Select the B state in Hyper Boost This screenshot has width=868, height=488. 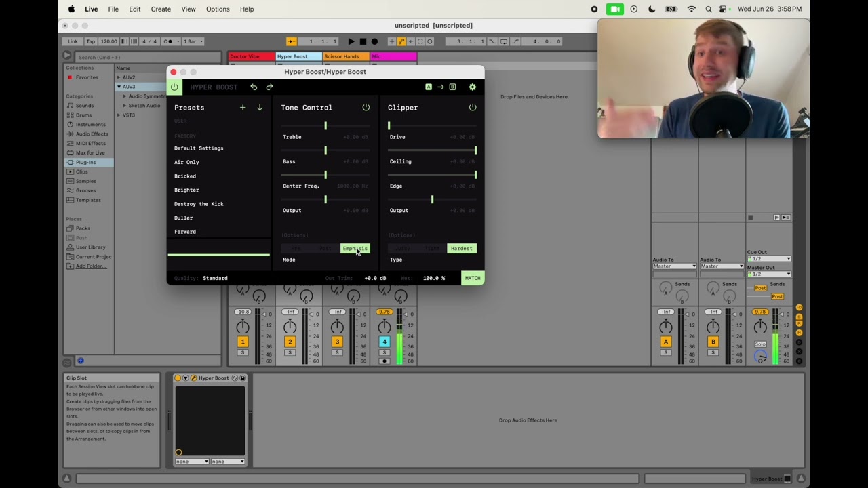[452, 87]
